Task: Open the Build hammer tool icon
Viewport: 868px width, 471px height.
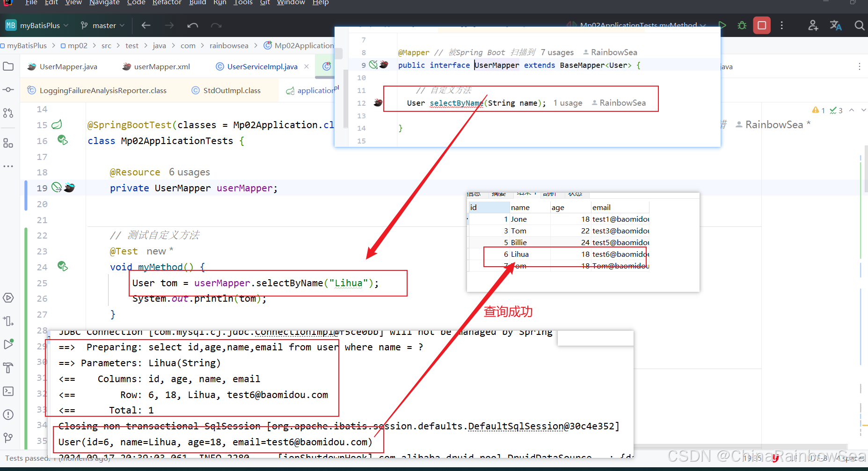Action: pyautogui.click(x=8, y=368)
